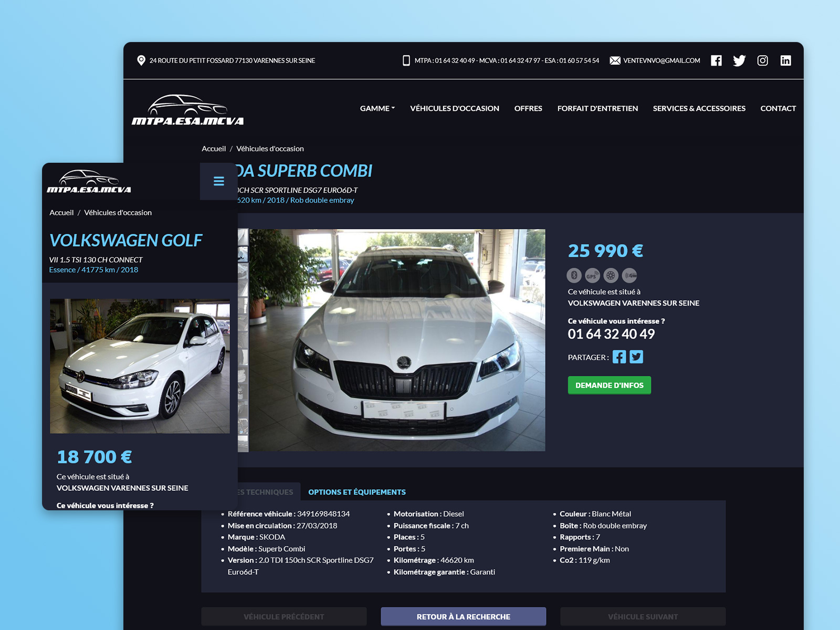The width and height of the screenshot is (840, 630).
Task: Share vehicle on Twitter
Action: [x=636, y=357]
